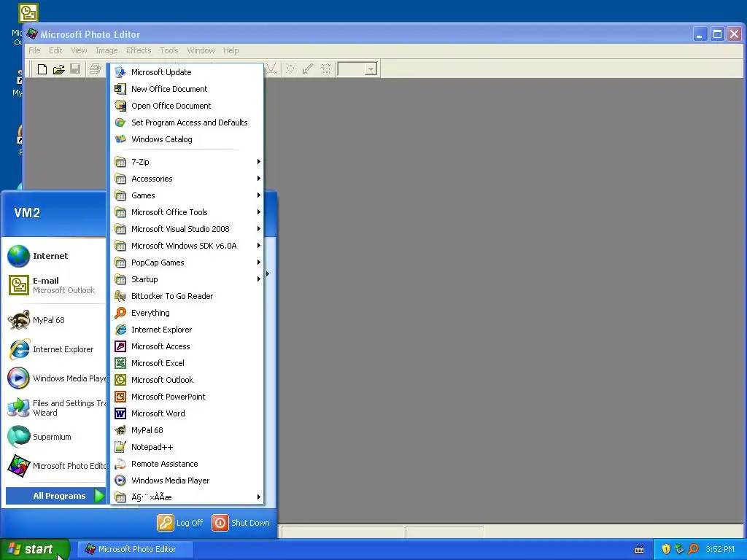The height and width of the screenshot is (560, 747).
Task: Expand the PopCap Games submenu
Action: [x=187, y=262]
